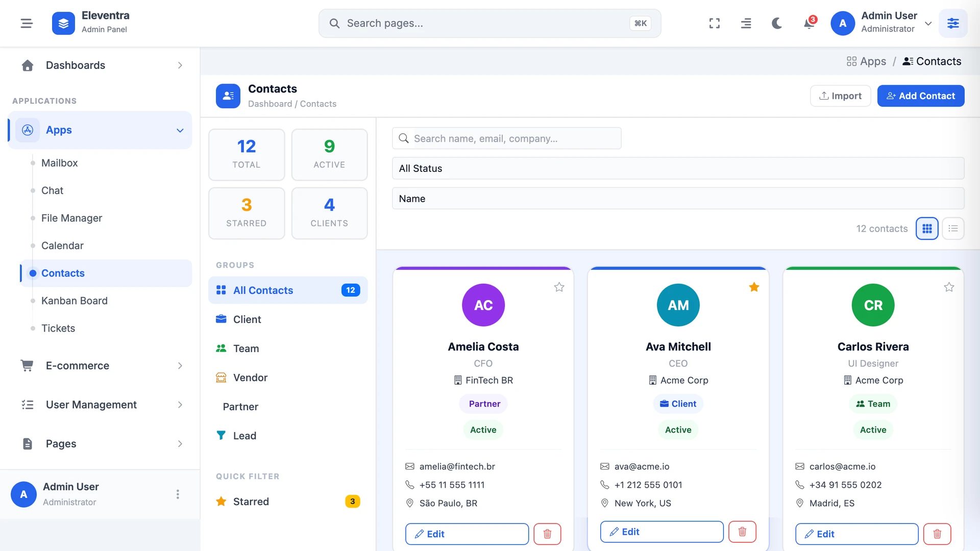980x551 pixels.
Task: Open the right-aligned menu icon in header
Action: tap(746, 23)
